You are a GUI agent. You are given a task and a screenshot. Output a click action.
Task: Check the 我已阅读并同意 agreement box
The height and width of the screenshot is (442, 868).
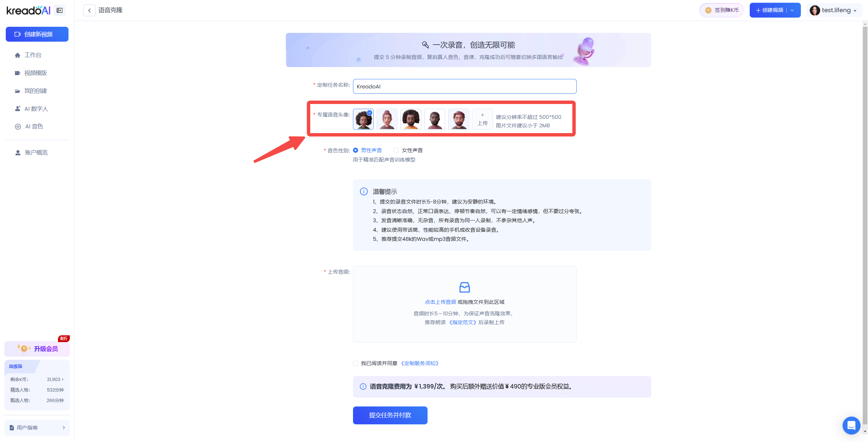[355, 363]
